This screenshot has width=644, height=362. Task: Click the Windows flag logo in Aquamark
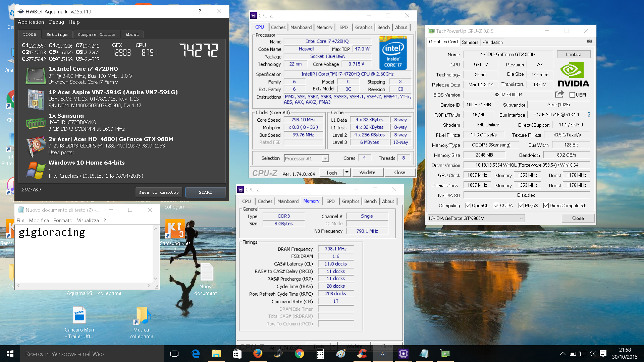point(36,170)
